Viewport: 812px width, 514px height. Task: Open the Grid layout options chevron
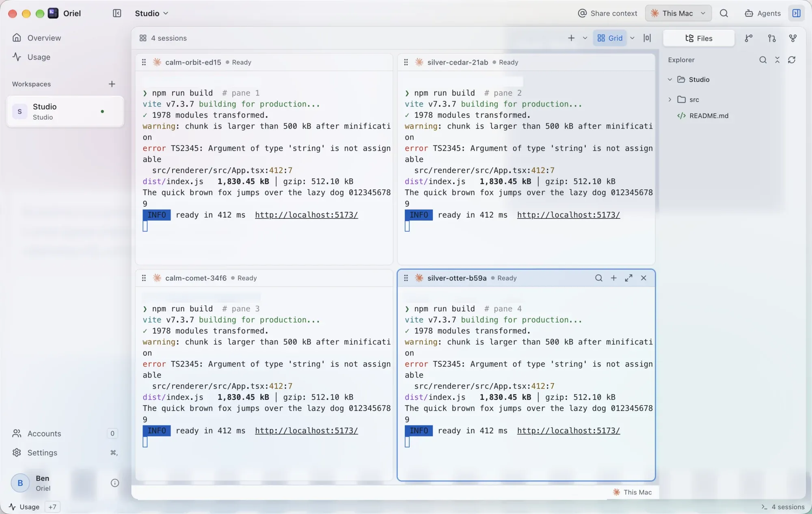pos(632,38)
